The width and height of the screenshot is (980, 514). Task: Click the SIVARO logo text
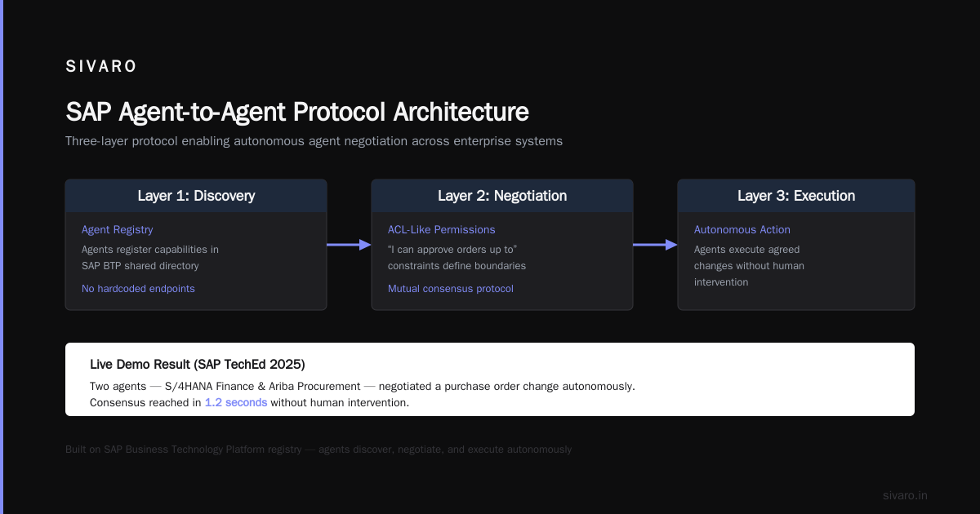(101, 67)
